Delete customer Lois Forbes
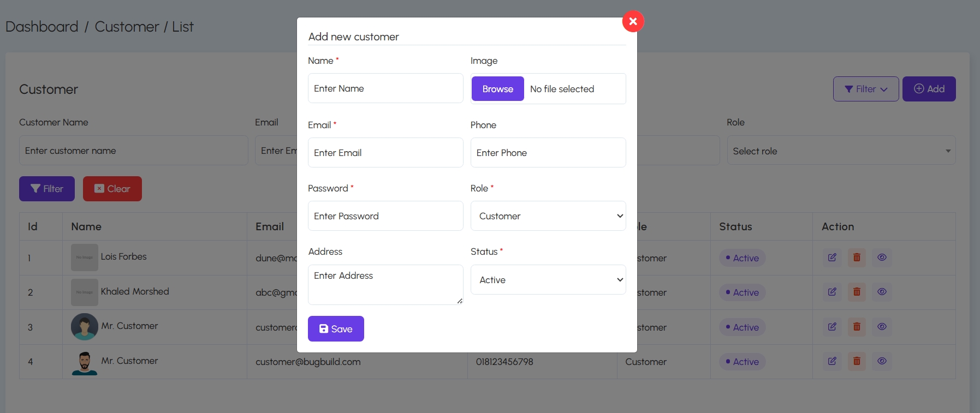The image size is (980, 413). pyautogui.click(x=857, y=258)
